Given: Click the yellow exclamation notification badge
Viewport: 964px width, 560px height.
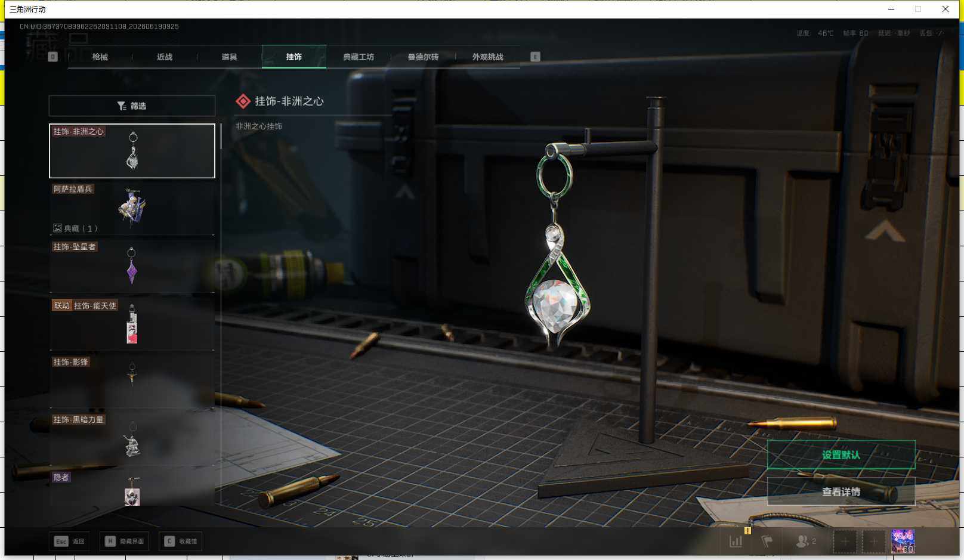Looking at the screenshot, I should tap(747, 530).
